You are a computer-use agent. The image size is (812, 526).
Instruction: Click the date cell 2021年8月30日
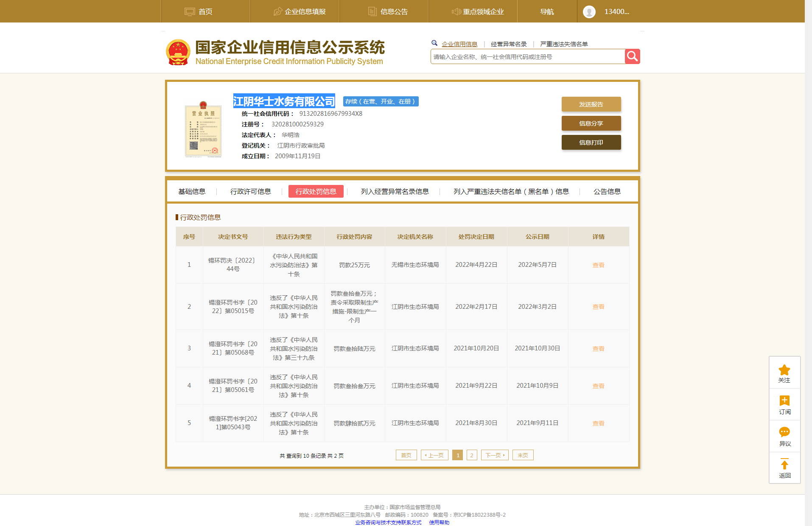click(476, 423)
